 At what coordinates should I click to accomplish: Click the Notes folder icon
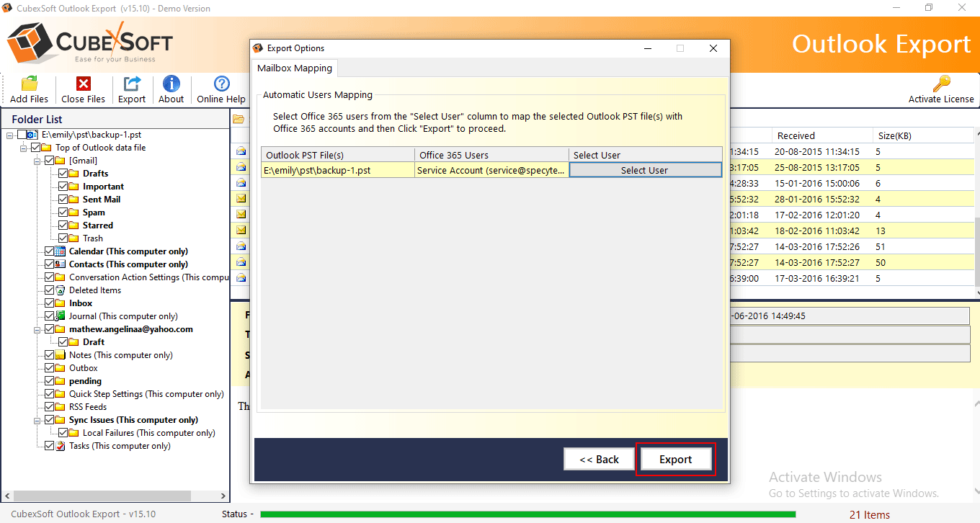coord(61,355)
